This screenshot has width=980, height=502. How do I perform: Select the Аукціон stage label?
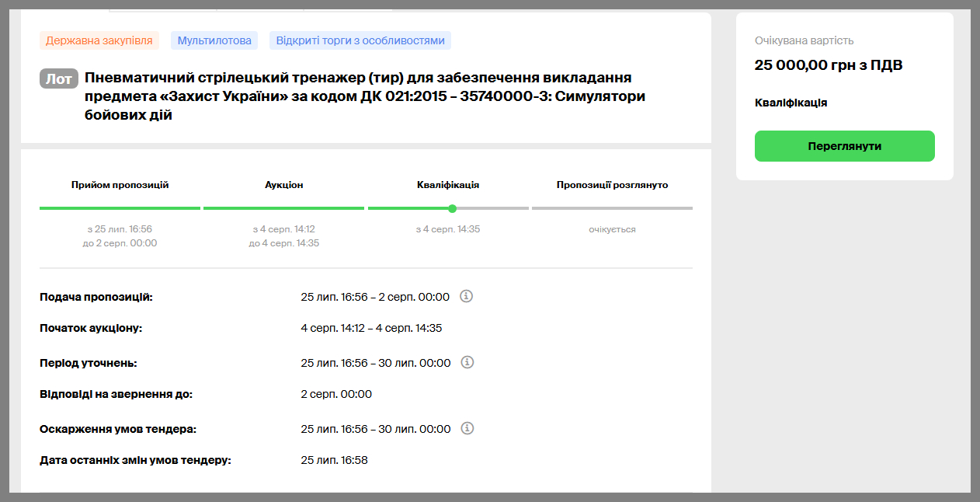pos(283,185)
